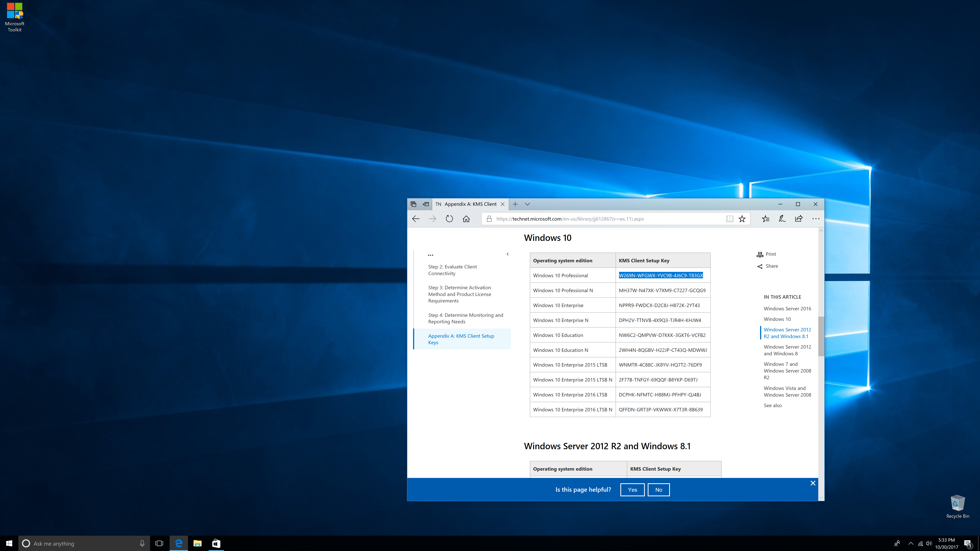Click the Print link on page
Viewport: 980px width, 551px height.
(x=766, y=254)
